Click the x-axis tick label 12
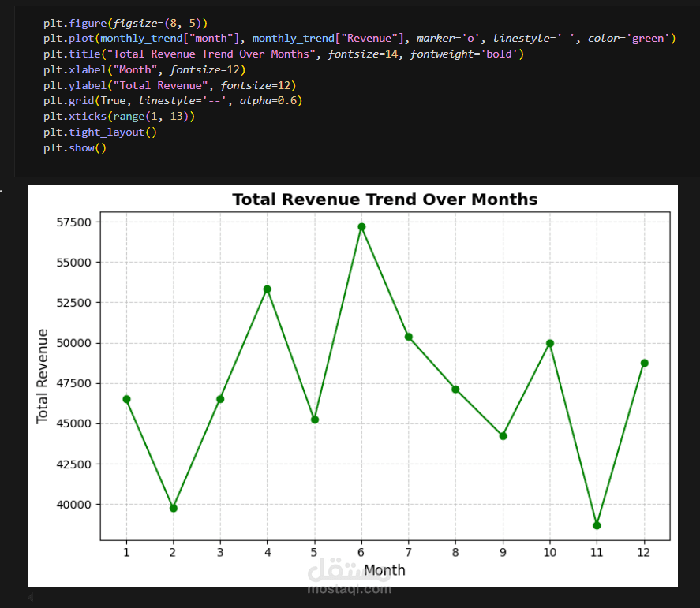The image size is (700, 608). click(644, 552)
